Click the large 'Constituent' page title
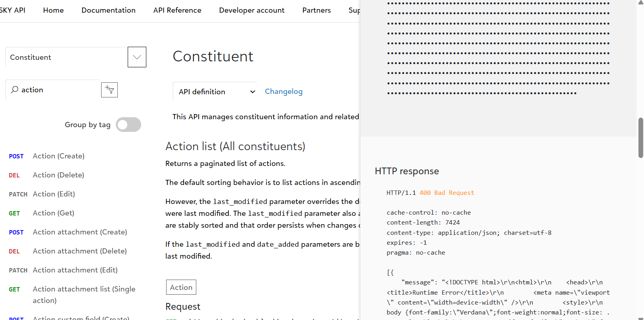 point(213,56)
